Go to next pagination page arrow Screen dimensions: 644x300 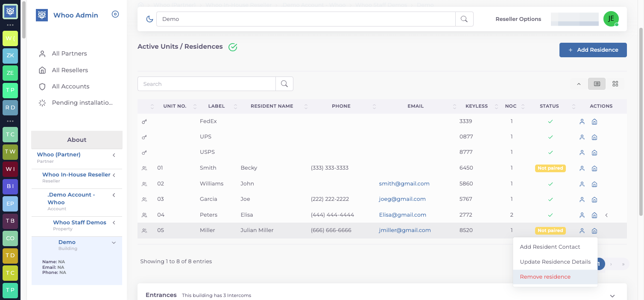(x=611, y=264)
